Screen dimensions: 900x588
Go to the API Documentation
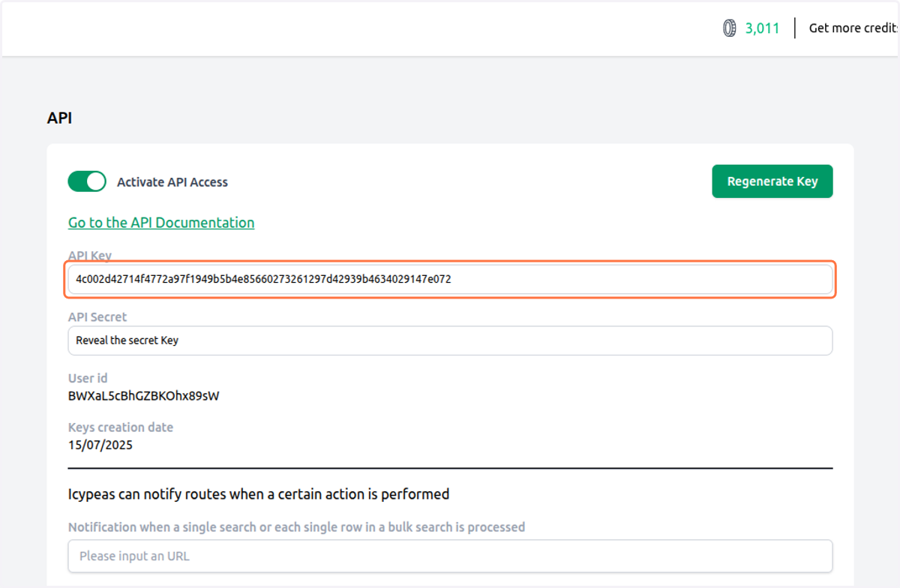(161, 223)
